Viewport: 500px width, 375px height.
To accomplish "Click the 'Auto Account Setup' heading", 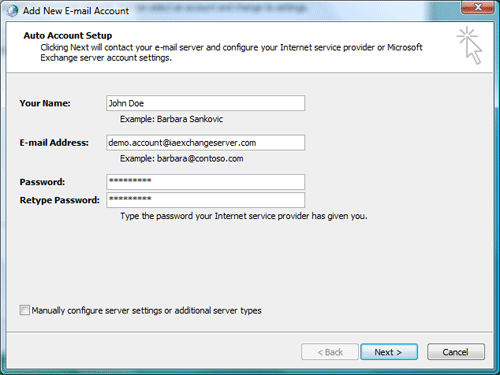I will [68, 36].
